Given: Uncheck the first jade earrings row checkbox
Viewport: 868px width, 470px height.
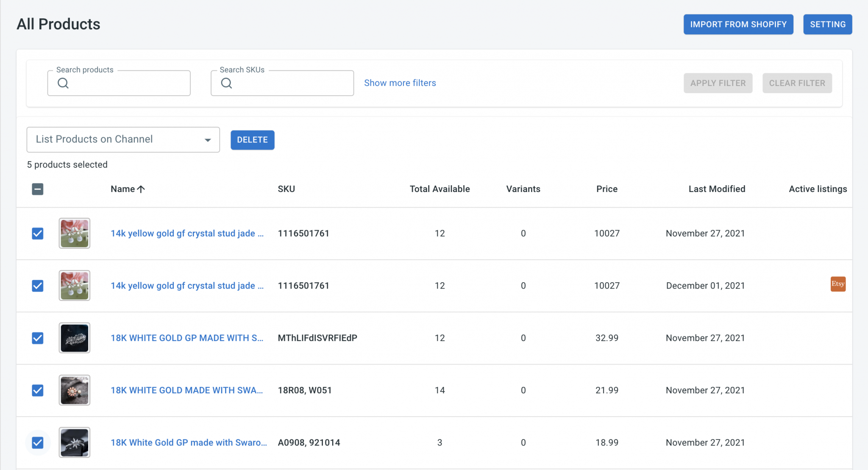Looking at the screenshot, I should pyautogui.click(x=38, y=234).
